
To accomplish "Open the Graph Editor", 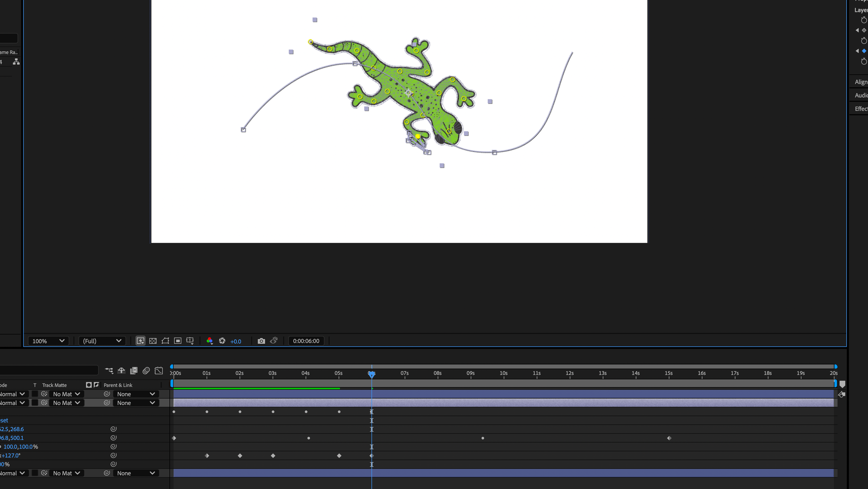I will [159, 370].
